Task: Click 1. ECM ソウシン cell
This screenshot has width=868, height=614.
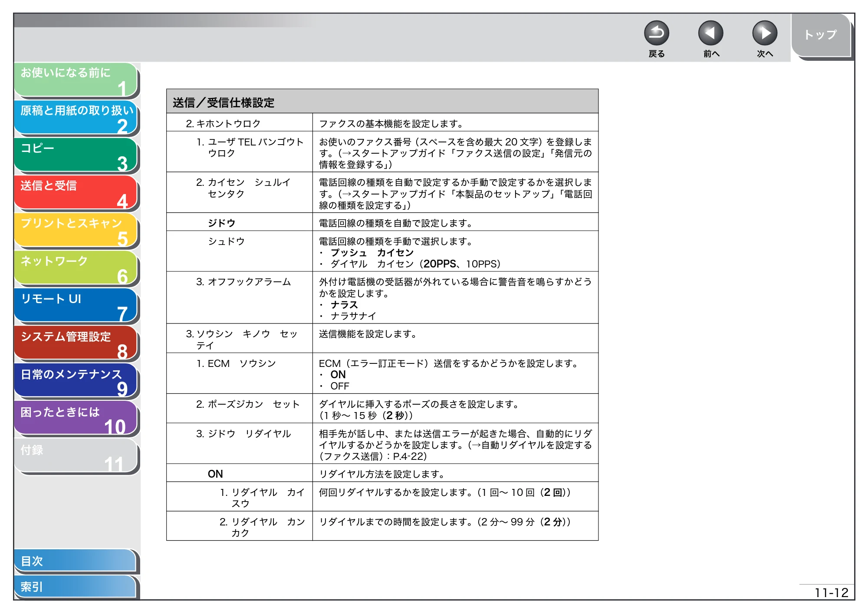Action: coord(240,373)
